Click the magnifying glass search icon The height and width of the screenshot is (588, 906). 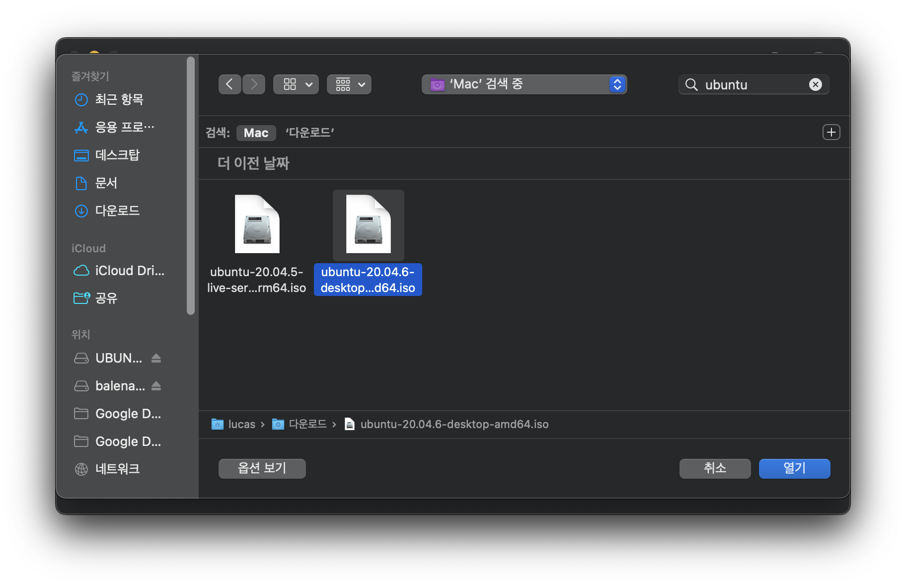point(691,84)
